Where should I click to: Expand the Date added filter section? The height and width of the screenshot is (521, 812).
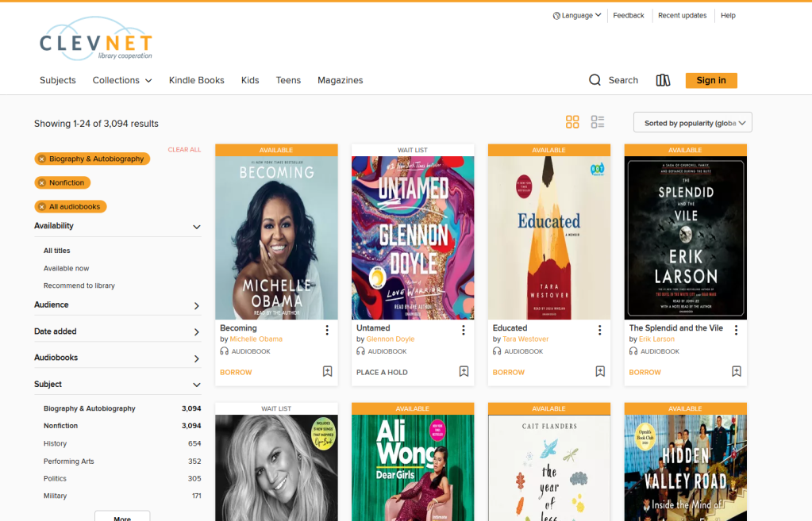(196, 331)
